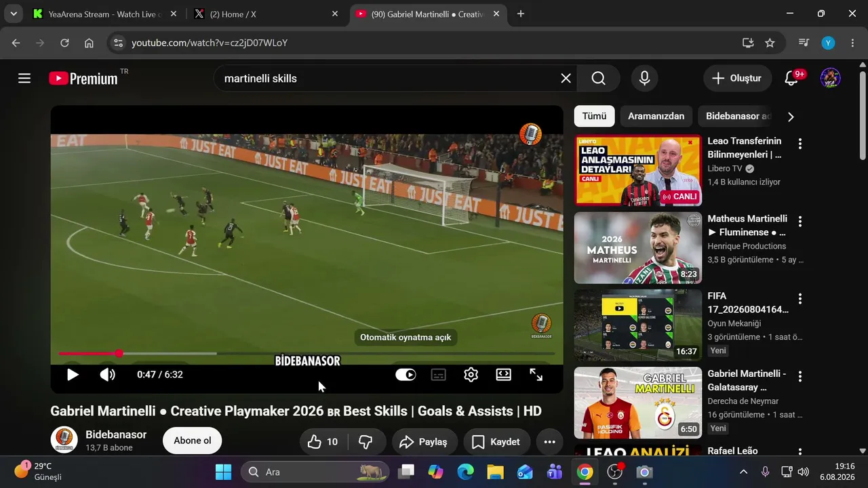
Task: Play the video
Action: pyautogui.click(x=73, y=375)
